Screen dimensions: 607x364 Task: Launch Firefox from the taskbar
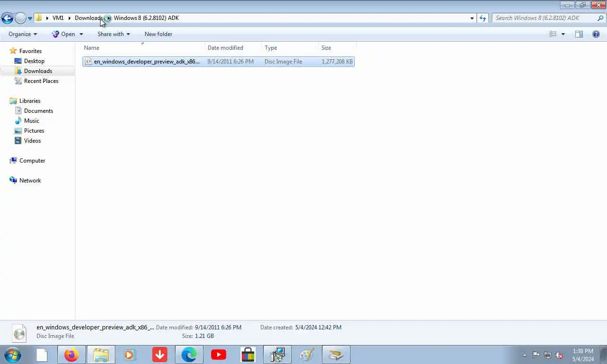tap(72, 355)
